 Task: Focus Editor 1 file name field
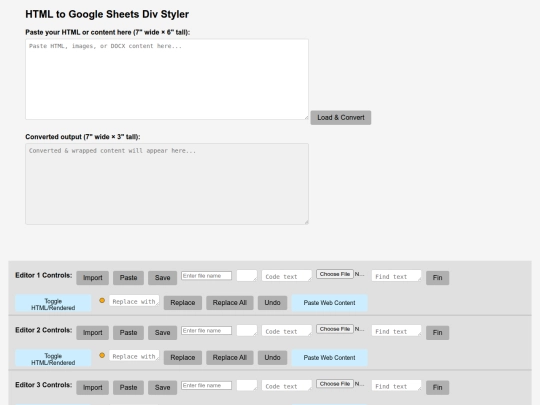206,276
